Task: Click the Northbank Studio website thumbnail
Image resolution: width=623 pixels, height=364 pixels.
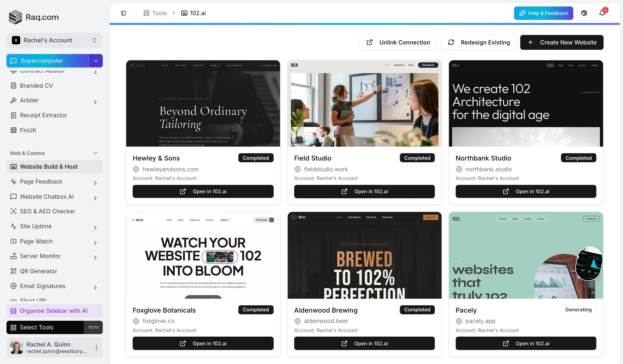Action: (x=526, y=104)
